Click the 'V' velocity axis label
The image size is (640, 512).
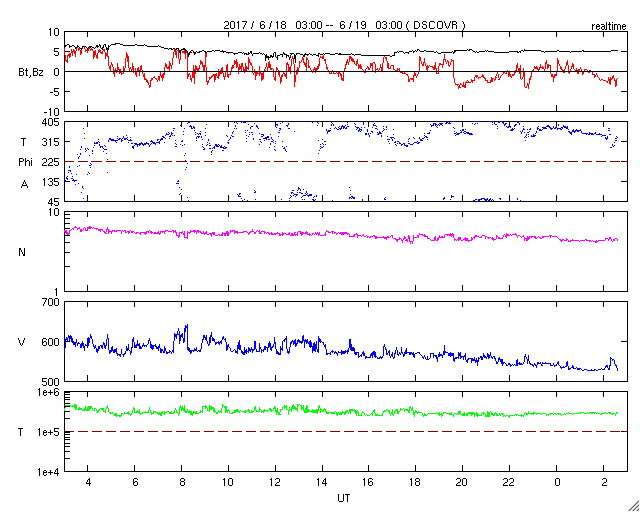click(22, 342)
